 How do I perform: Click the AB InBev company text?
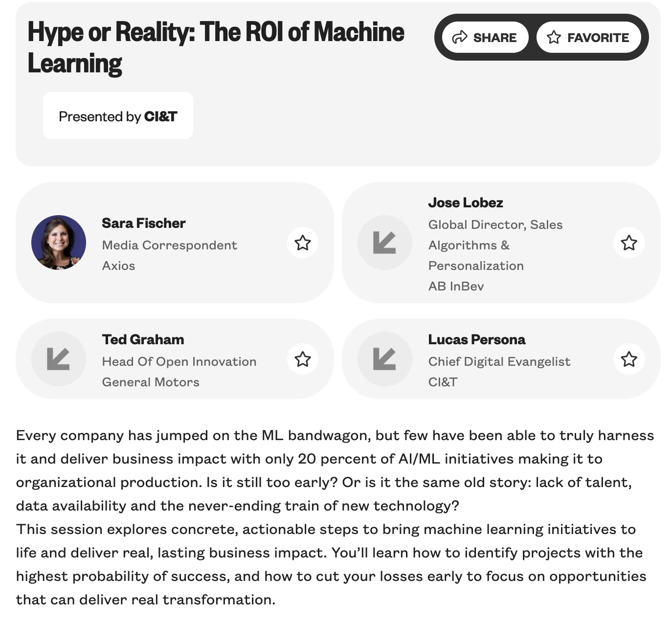tap(456, 286)
